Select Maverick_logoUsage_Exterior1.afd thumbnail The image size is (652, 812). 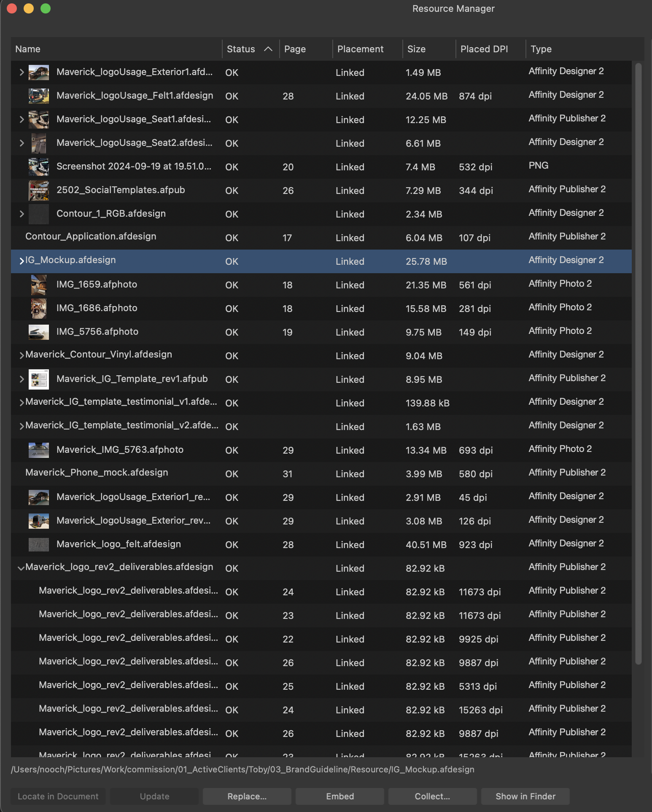pyautogui.click(x=38, y=72)
